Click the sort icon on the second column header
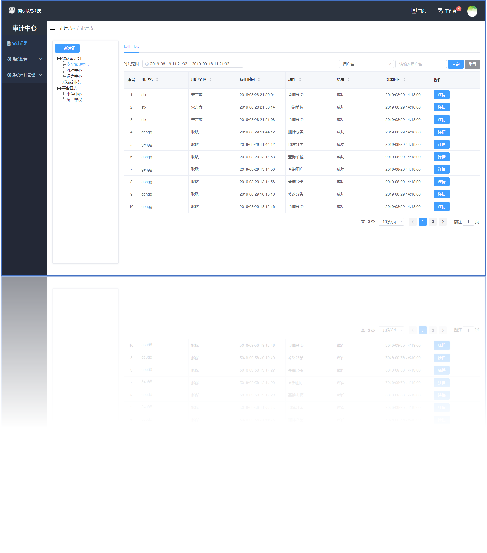Image resolution: width=487 pixels, height=553 pixels. click(157, 80)
